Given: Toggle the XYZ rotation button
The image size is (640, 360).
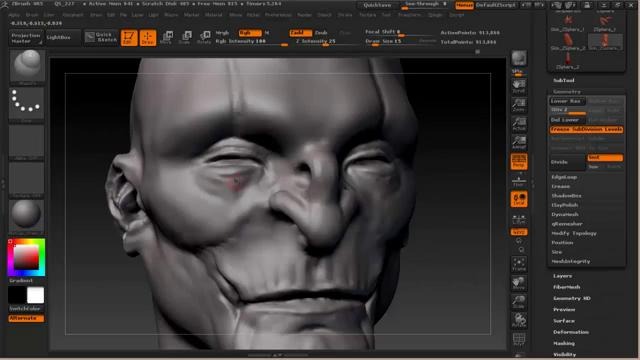Looking at the screenshot, I should [519, 232].
